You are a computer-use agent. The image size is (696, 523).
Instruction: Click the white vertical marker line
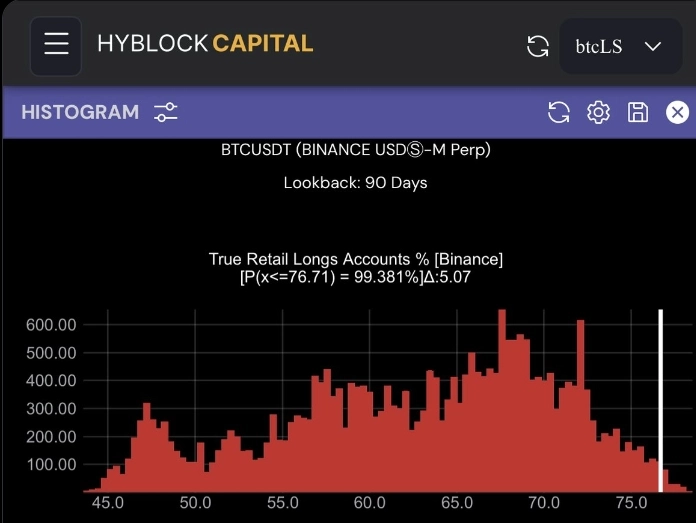tap(660, 400)
